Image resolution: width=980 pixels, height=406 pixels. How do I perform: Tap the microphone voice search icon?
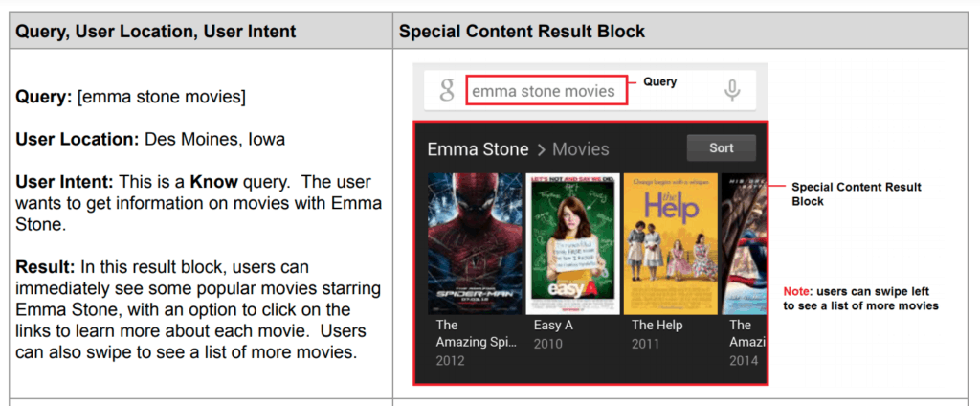[x=732, y=91]
